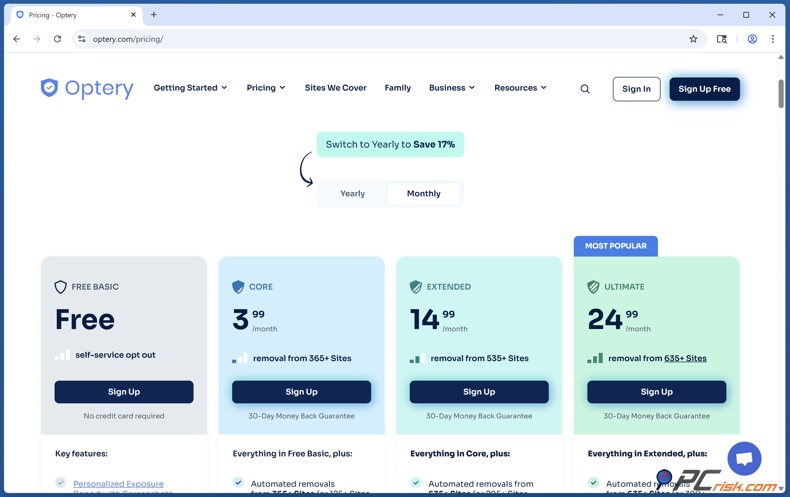Open the chat support bubble

click(744, 458)
